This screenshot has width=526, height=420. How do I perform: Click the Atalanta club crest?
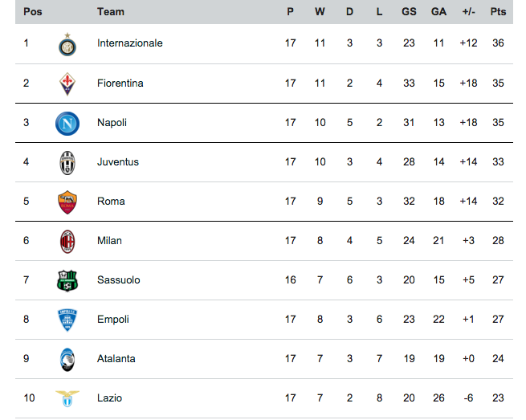[x=67, y=359]
